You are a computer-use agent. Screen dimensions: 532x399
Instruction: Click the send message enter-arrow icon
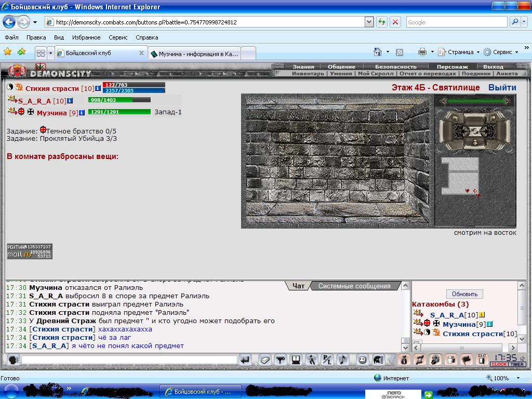coord(245,360)
